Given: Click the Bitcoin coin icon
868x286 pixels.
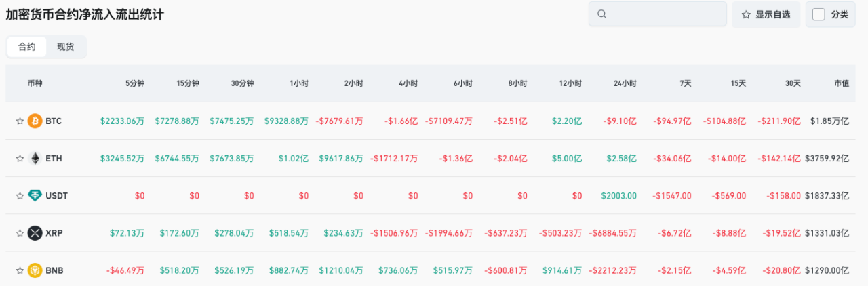Looking at the screenshot, I should point(35,121).
